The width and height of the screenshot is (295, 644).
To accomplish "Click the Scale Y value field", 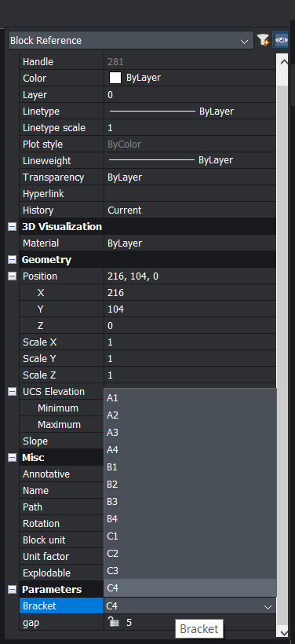I will (190, 359).
